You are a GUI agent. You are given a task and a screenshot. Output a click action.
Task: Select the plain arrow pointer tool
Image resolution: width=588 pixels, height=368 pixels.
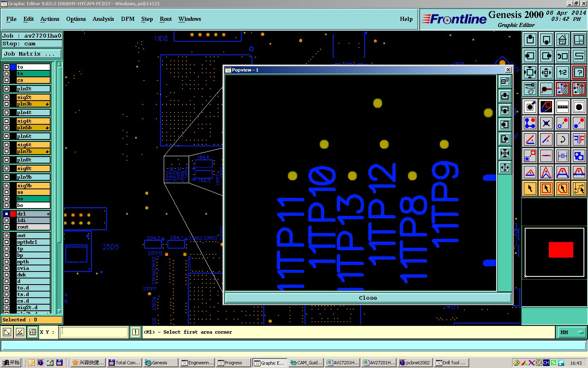click(x=530, y=188)
